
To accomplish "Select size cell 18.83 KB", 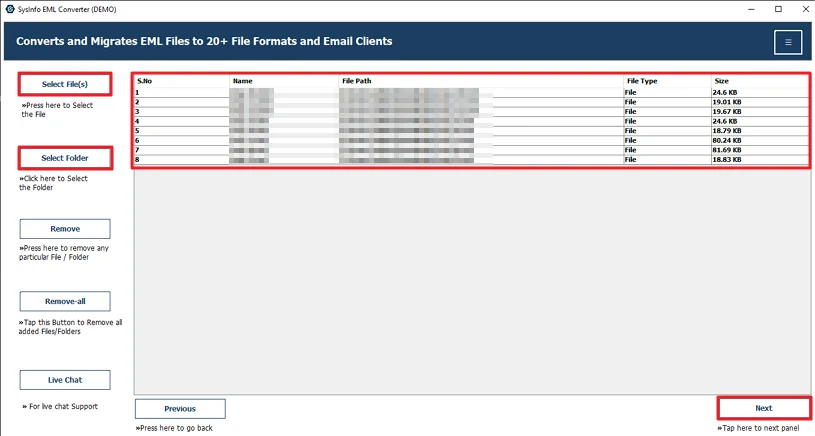I will (x=760, y=160).
